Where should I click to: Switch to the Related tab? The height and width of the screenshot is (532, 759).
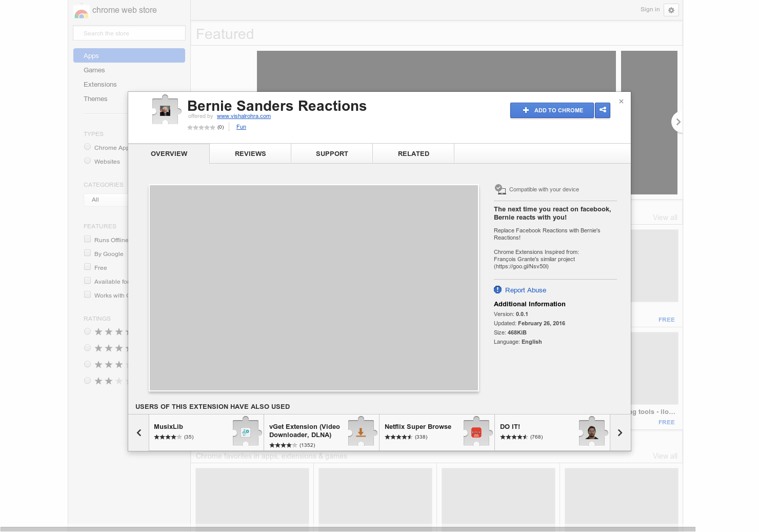[x=413, y=153]
